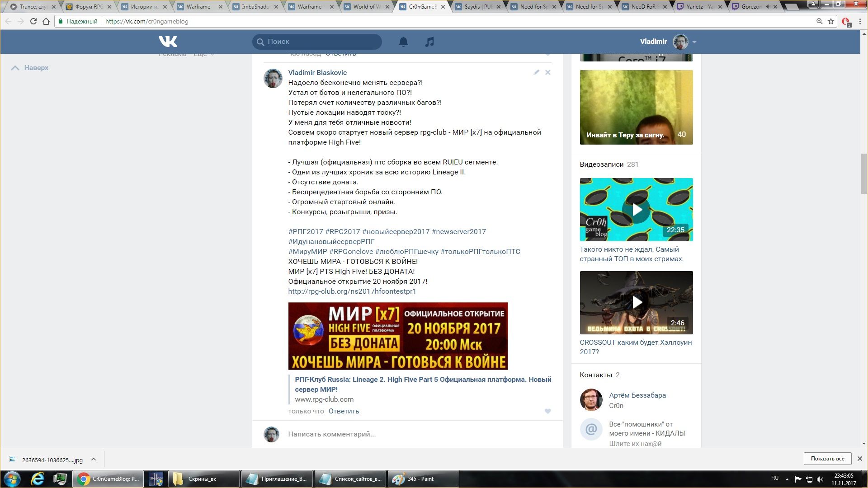Like the comment with heart icon
Viewport: 868px width, 488px height.
click(547, 411)
